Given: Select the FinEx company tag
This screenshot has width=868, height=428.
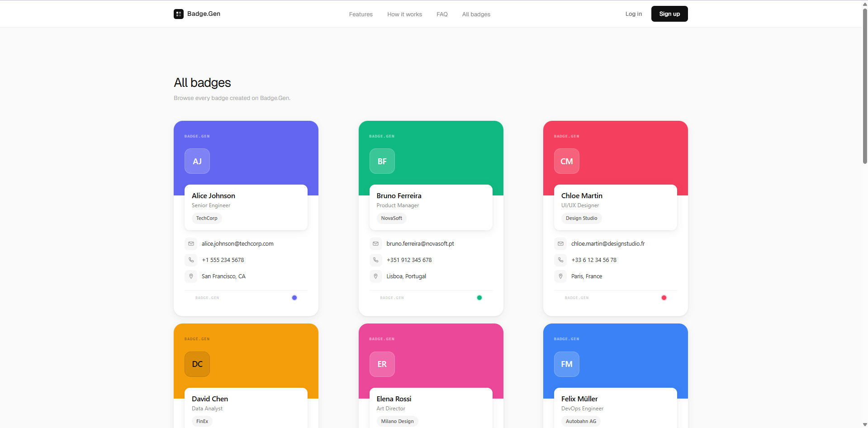Looking at the screenshot, I should (x=202, y=421).
